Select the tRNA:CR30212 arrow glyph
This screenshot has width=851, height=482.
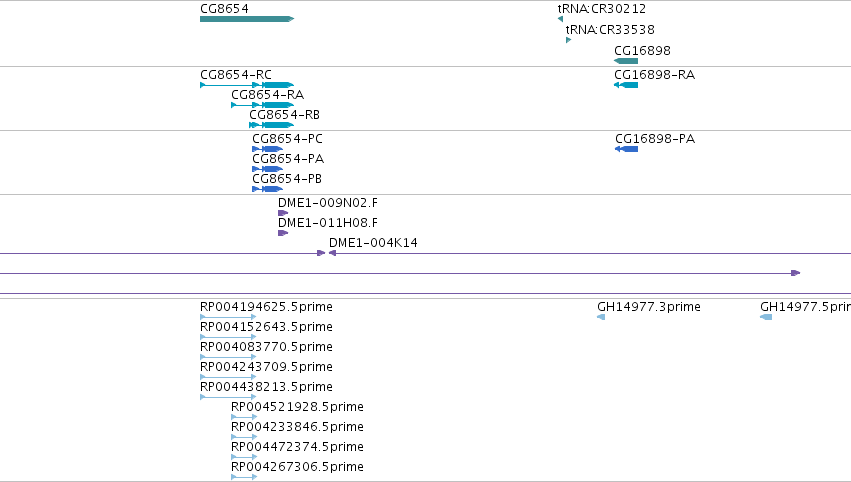(x=560, y=19)
